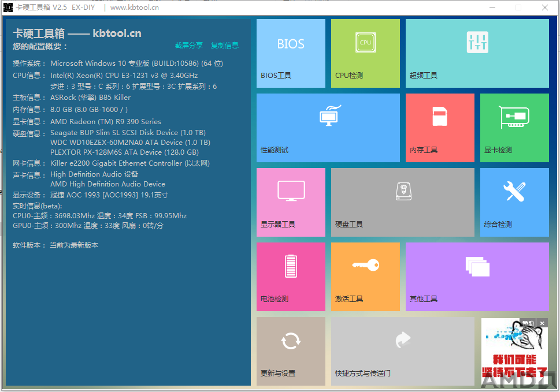Open the 内存工具 memory tile
560x392 pixels.
pyautogui.click(x=440, y=128)
